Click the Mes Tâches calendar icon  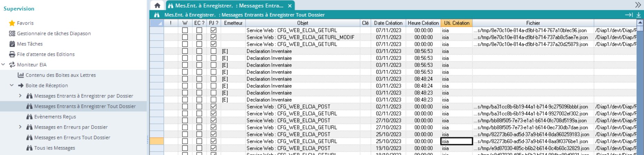(x=12, y=44)
